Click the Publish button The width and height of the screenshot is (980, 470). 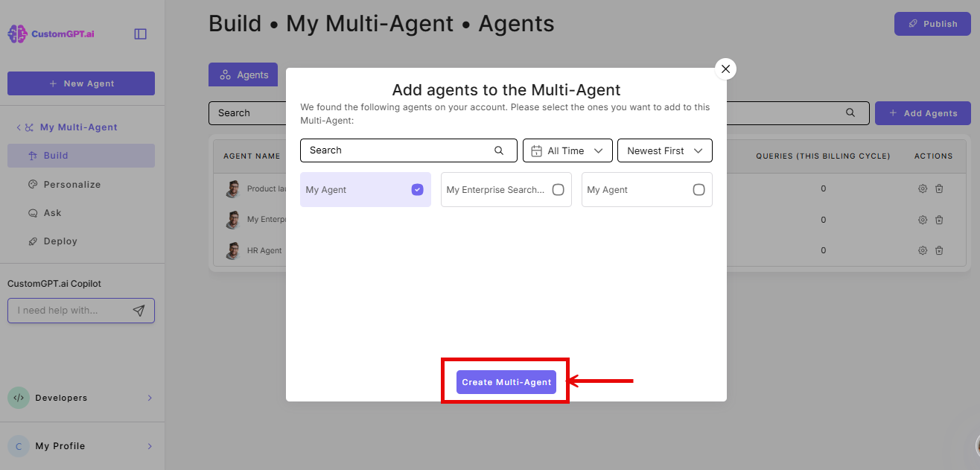tap(932, 23)
